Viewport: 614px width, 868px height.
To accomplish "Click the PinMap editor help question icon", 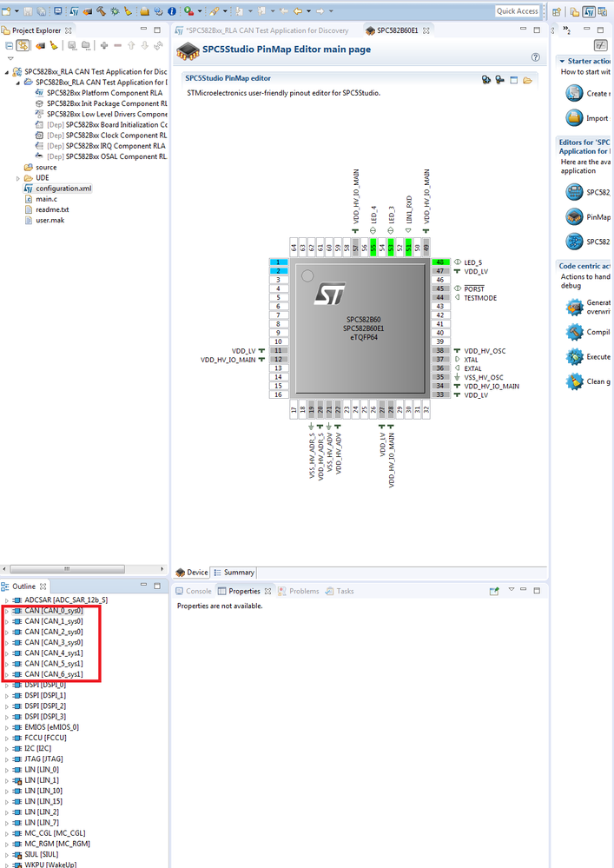I will 536,57.
